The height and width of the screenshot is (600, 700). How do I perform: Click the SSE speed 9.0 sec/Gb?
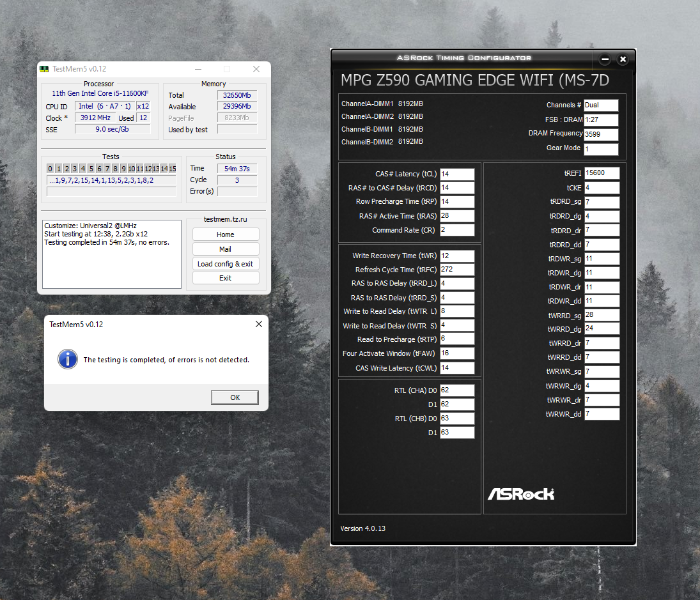pos(112,129)
